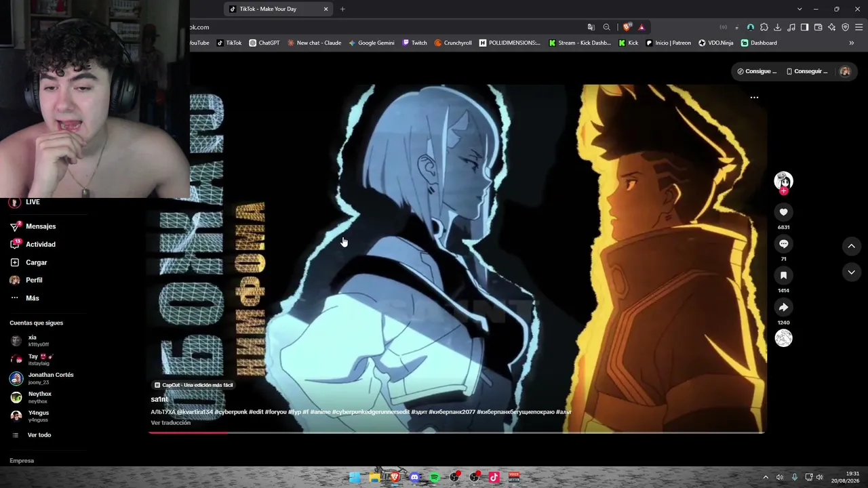Open the ChatGPT bookmark

264,43
